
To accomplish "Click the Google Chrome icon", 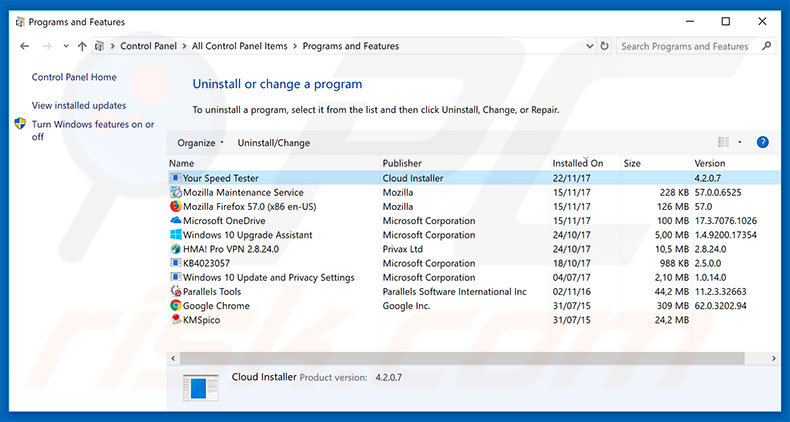I will pos(175,305).
